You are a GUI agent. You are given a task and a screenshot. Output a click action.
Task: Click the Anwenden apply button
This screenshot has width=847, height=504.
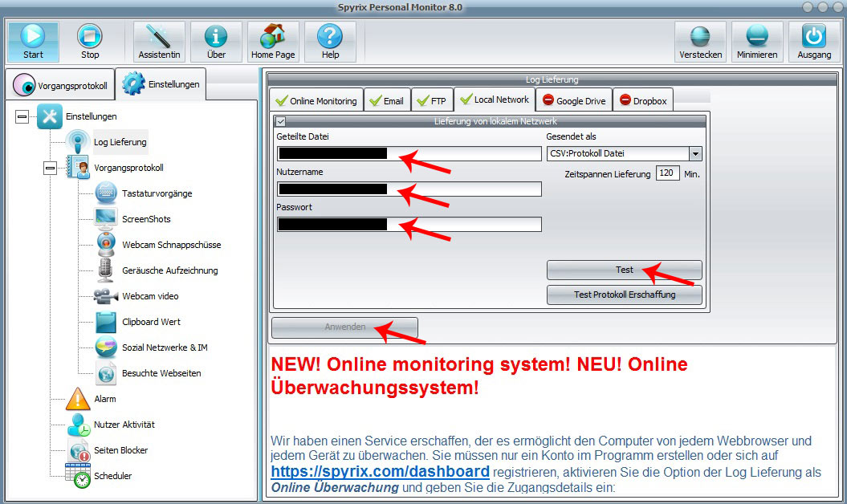pyautogui.click(x=344, y=327)
